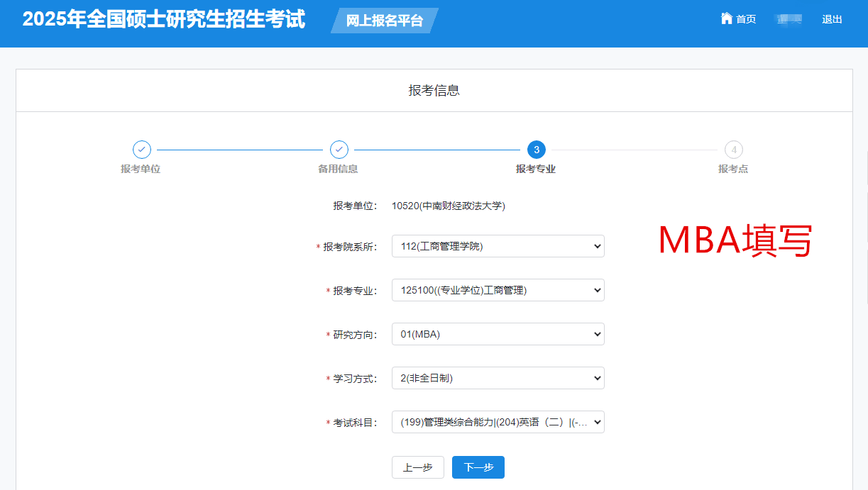This screenshot has width=868, height=490.
Task: Click the blurred username in the header
Action: pyautogui.click(x=789, y=19)
